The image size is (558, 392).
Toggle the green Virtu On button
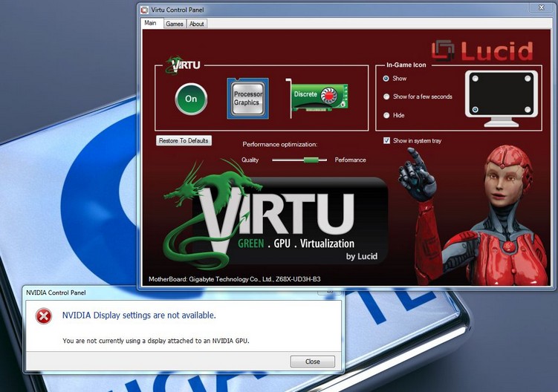click(191, 99)
